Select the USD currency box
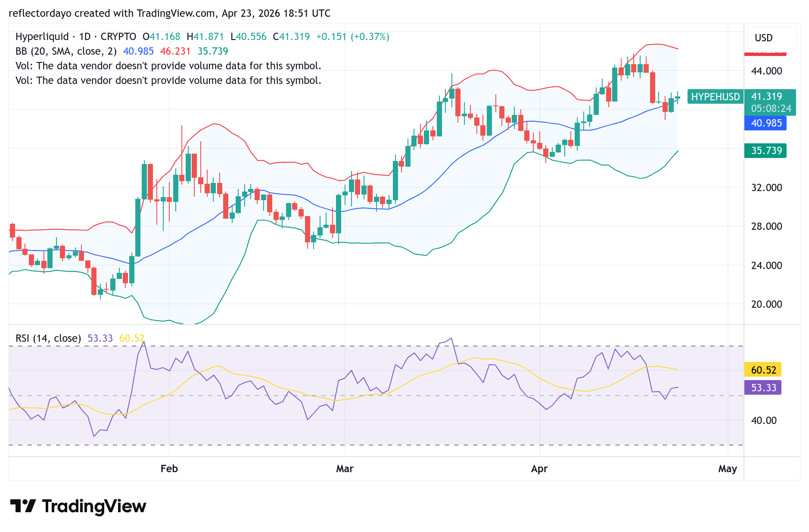 (772, 38)
